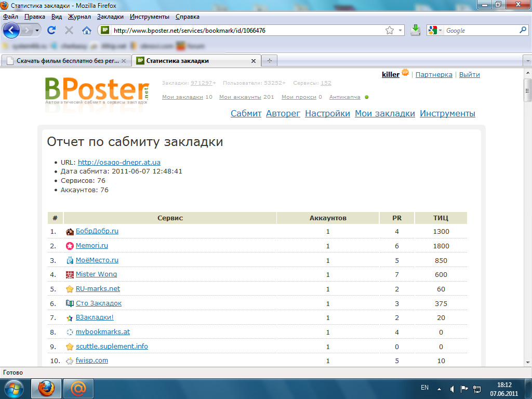This screenshot has height=399, width=532.
Task: Open a new tab with plus button
Action: tap(270, 61)
